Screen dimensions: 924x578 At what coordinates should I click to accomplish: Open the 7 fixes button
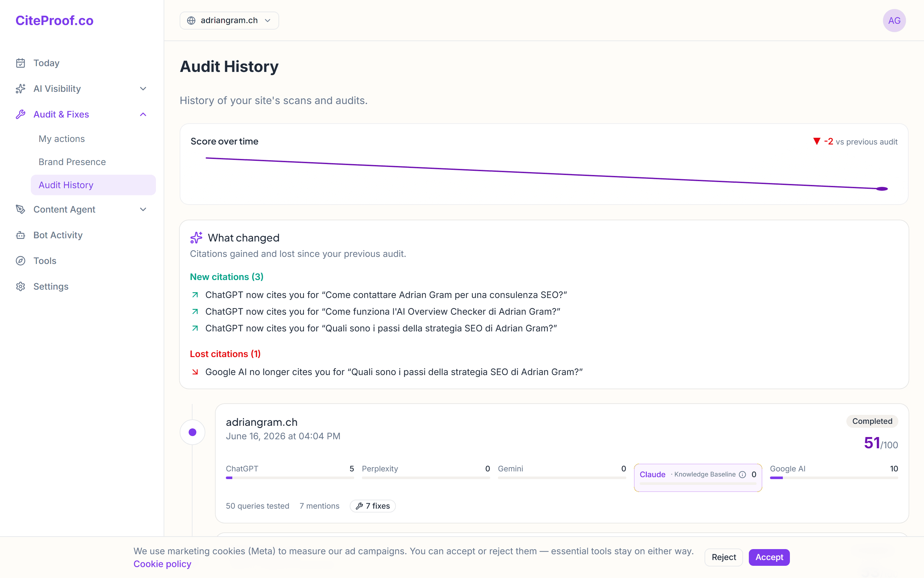tap(373, 506)
